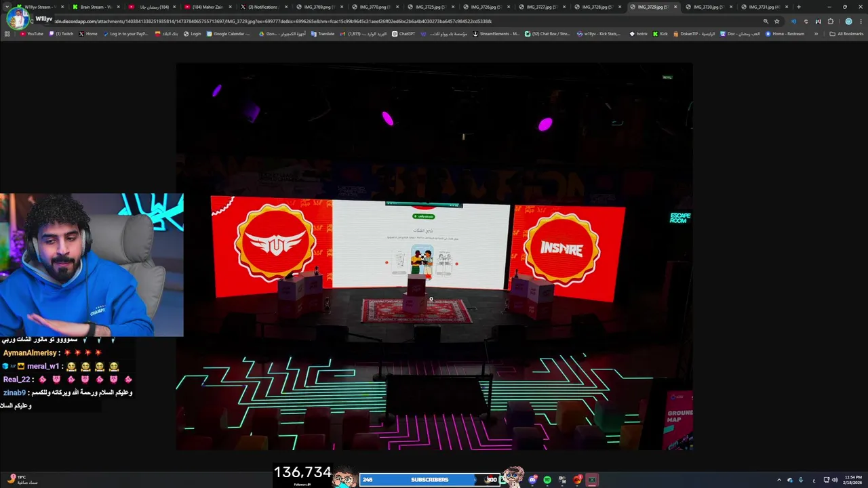The width and height of the screenshot is (868, 488).
Task: Close the IMG_3729.jpg tab
Action: pos(675,7)
